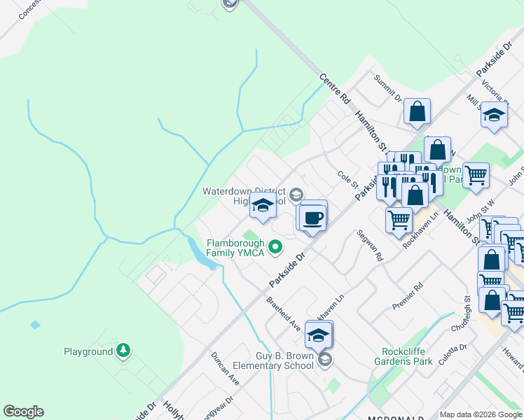Click the Google logo

(23, 412)
